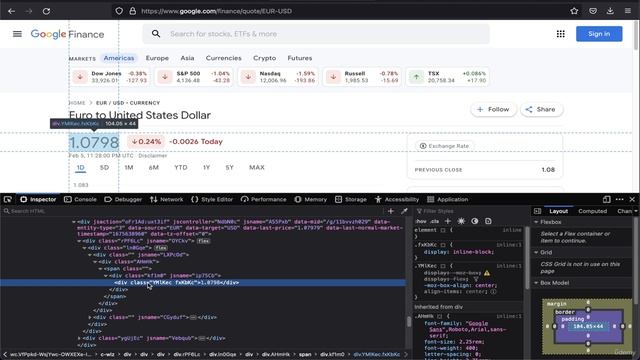Screen dimensions: 640x360
Task: Add a new CSS rule with plus icon
Action: [448, 221]
